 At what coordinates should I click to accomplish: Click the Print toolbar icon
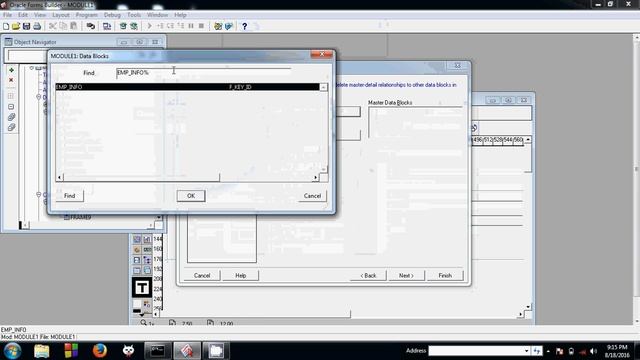click(x=37, y=26)
